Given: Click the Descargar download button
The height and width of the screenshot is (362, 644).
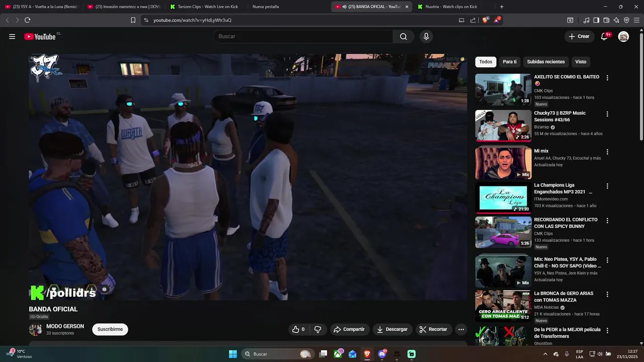Looking at the screenshot, I should pyautogui.click(x=392, y=329).
